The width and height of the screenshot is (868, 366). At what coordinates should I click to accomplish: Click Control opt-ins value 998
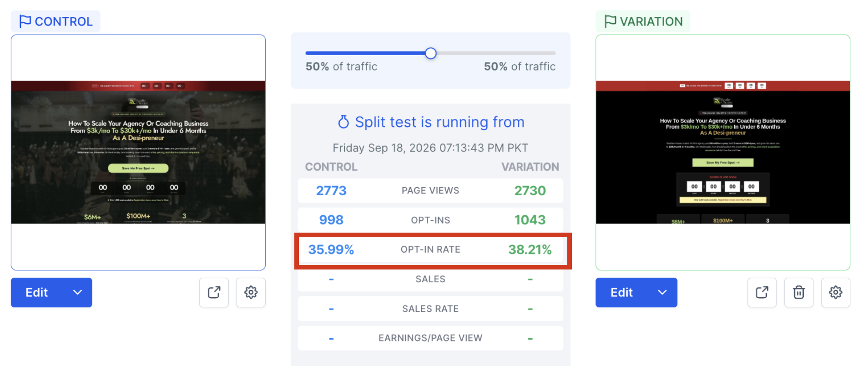[x=331, y=220]
